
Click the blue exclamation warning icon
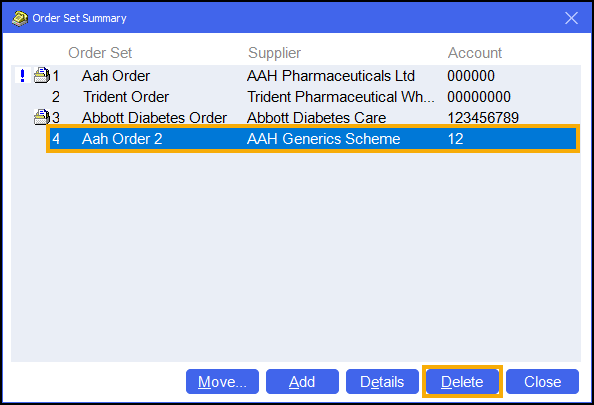click(x=22, y=75)
